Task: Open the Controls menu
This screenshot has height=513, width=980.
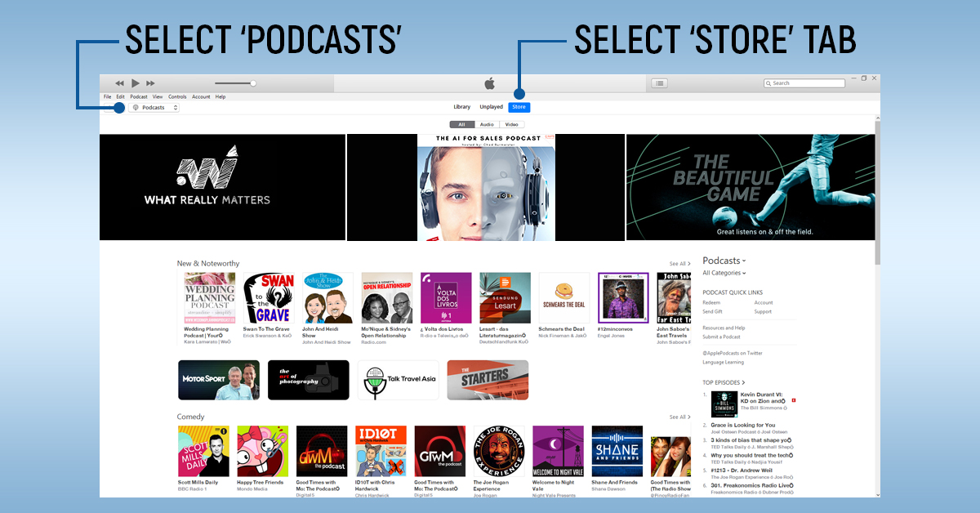Action: click(x=177, y=96)
